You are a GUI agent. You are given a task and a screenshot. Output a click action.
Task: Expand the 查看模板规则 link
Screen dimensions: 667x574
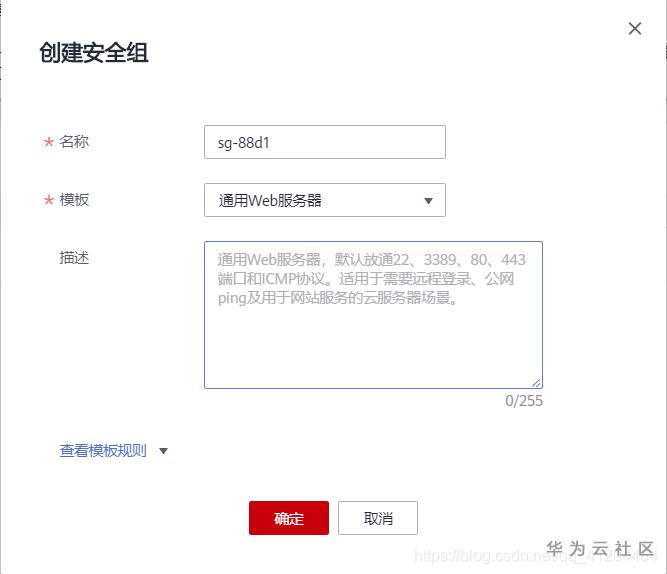coord(103,450)
